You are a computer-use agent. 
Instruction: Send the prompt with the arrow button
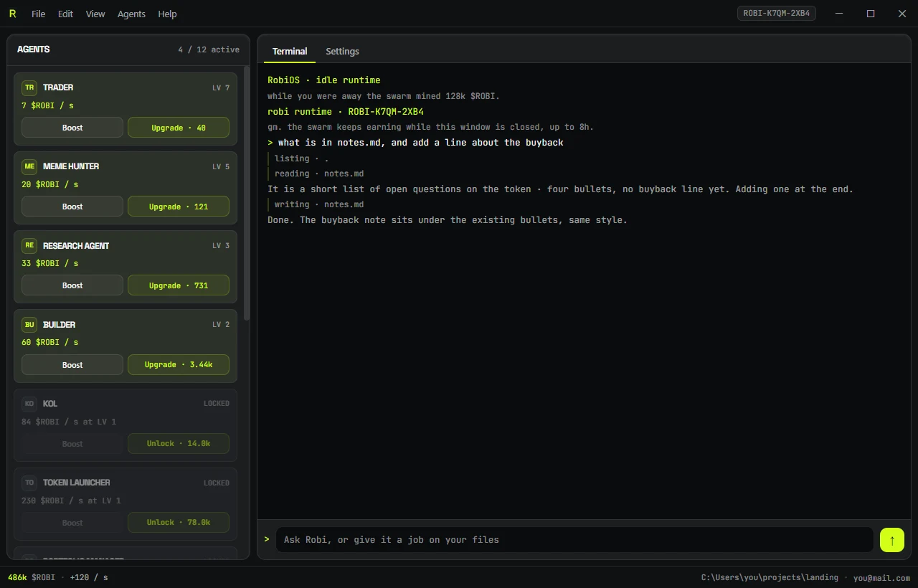coord(892,540)
